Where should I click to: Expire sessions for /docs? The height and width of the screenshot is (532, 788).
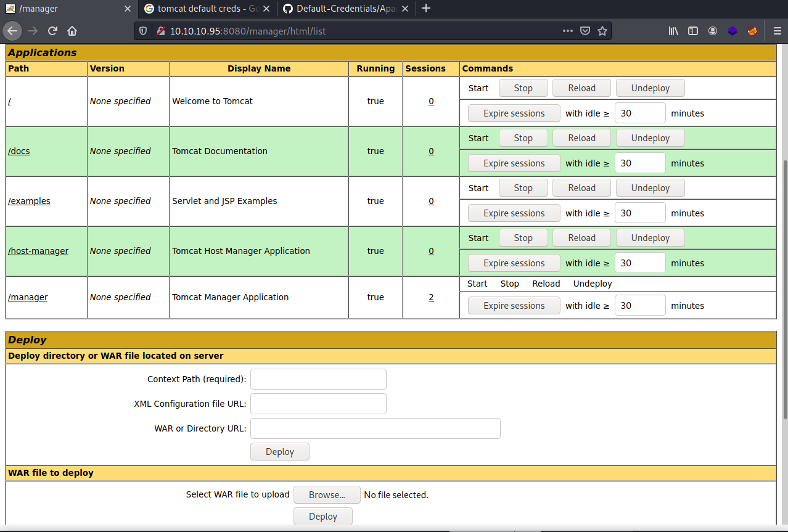coord(514,163)
